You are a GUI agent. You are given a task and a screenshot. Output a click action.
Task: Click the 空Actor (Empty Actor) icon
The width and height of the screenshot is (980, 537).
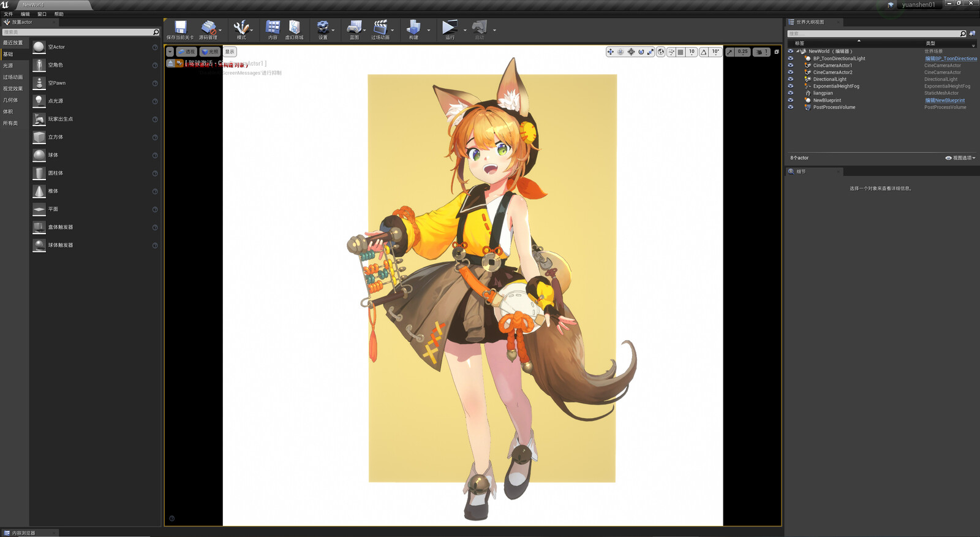(39, 47)
